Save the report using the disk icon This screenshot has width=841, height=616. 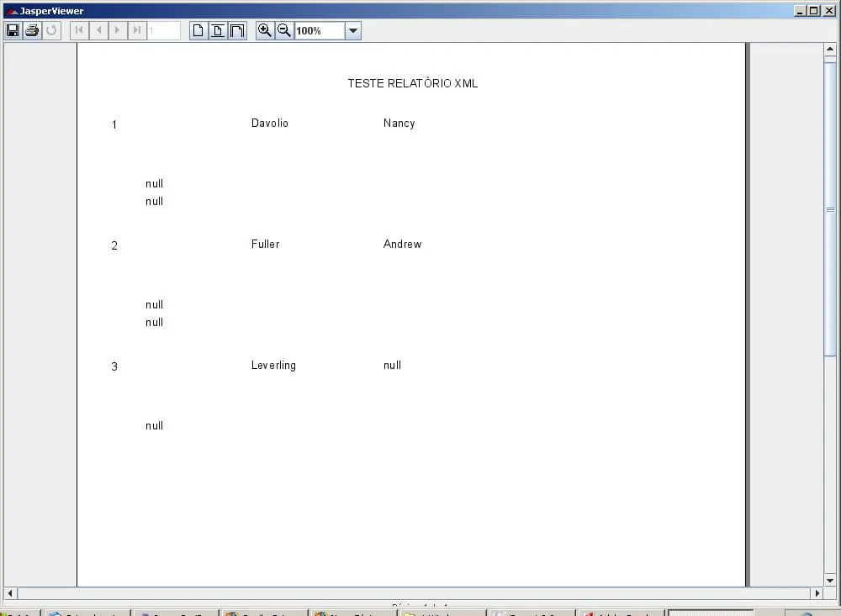13,30
